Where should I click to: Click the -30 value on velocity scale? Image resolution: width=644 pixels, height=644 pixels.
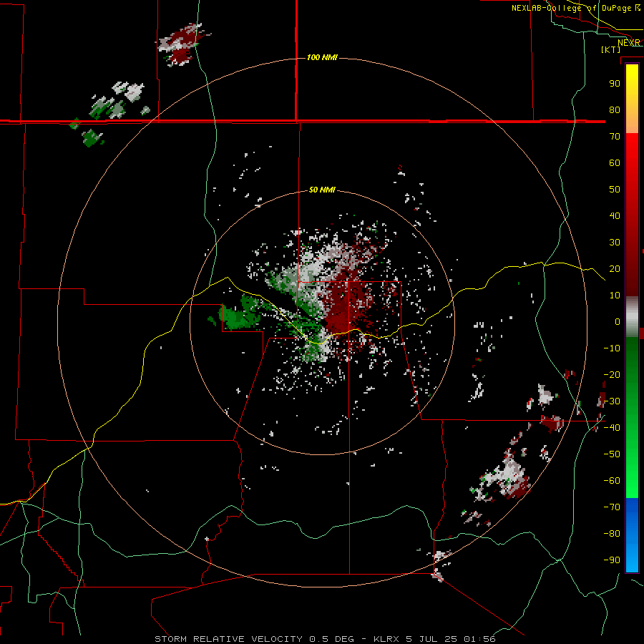[x=612, y=401]
